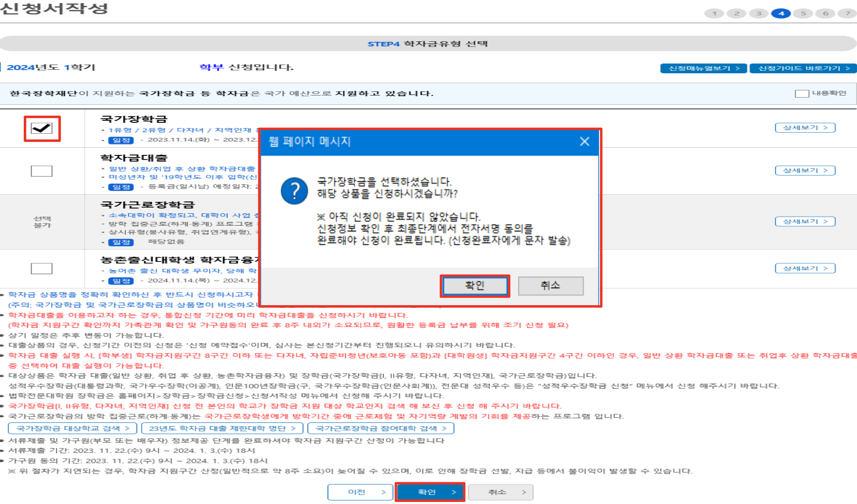Open 상세보기 for 학자금대출
857x504 pixels.
pos(805,170)
